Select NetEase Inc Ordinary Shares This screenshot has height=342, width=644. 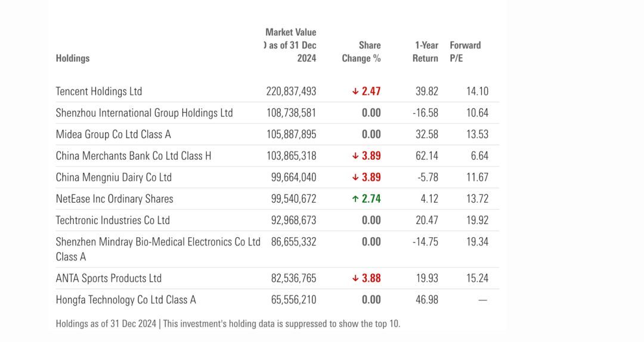[x=114, y=199]
